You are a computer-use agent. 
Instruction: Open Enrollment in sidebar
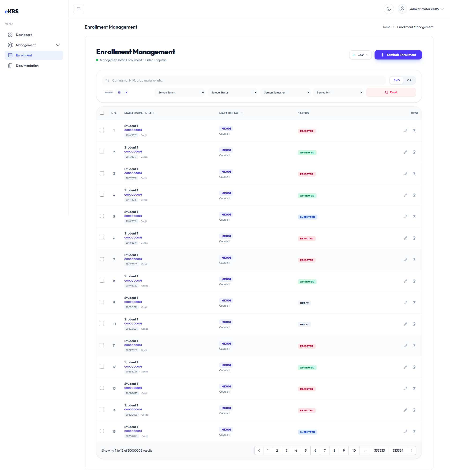click(34, 55)
